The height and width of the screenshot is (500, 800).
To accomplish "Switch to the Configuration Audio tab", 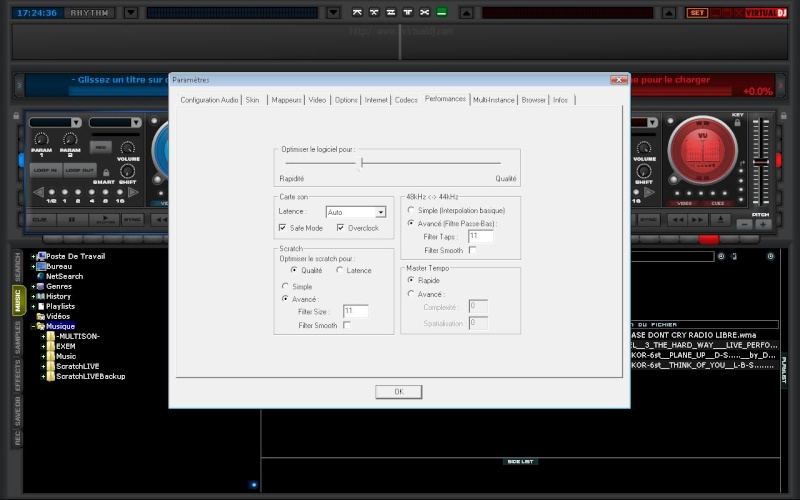I will pyautogui.click(x=209, y=100).
